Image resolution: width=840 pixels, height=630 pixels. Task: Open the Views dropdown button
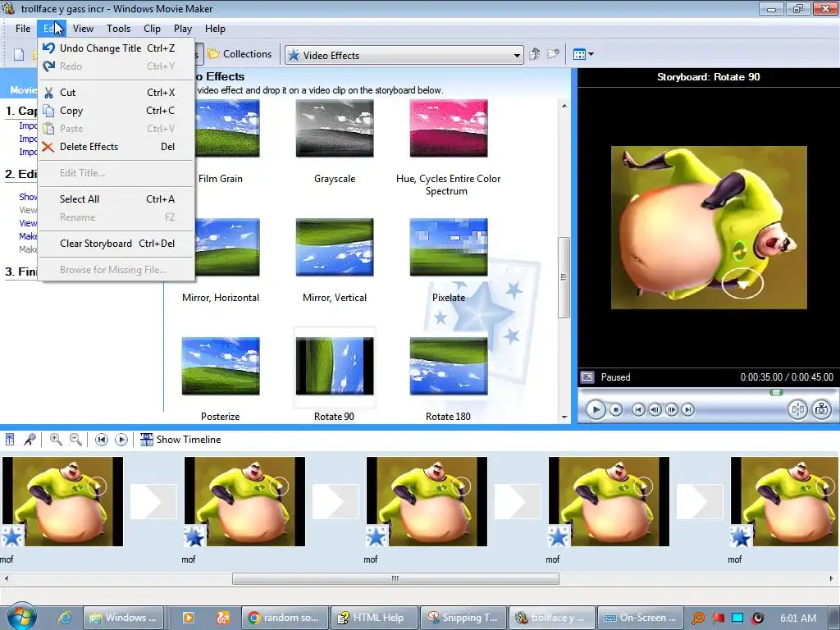583,54
